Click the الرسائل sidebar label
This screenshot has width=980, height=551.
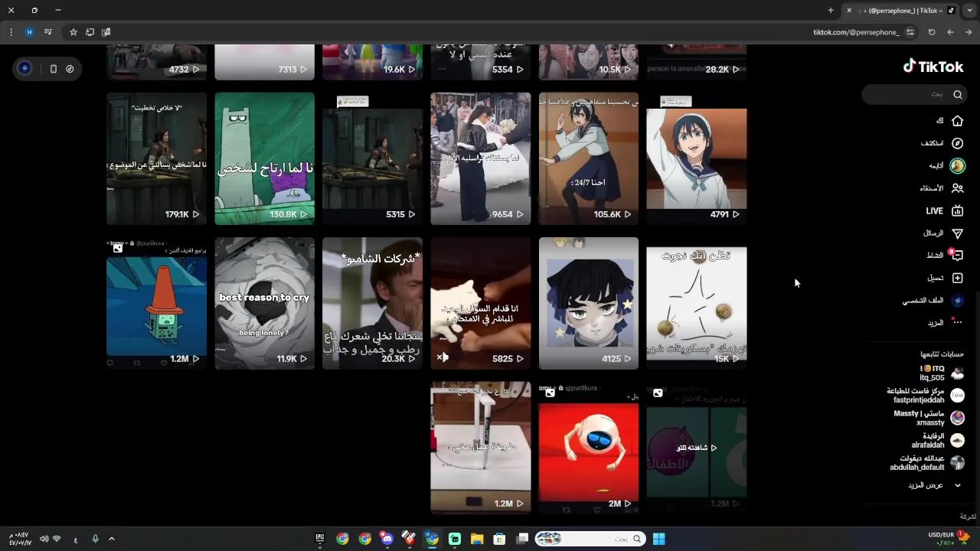(x=933, y=233)
